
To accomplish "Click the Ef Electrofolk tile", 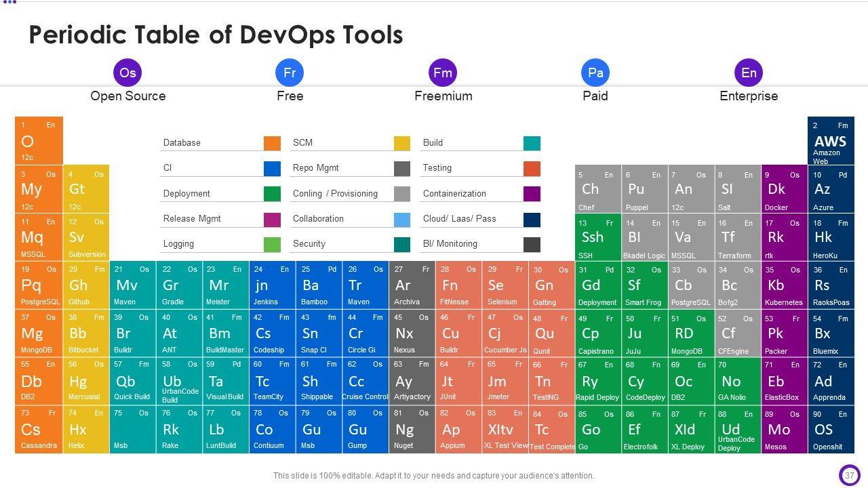I will (644, 430).
